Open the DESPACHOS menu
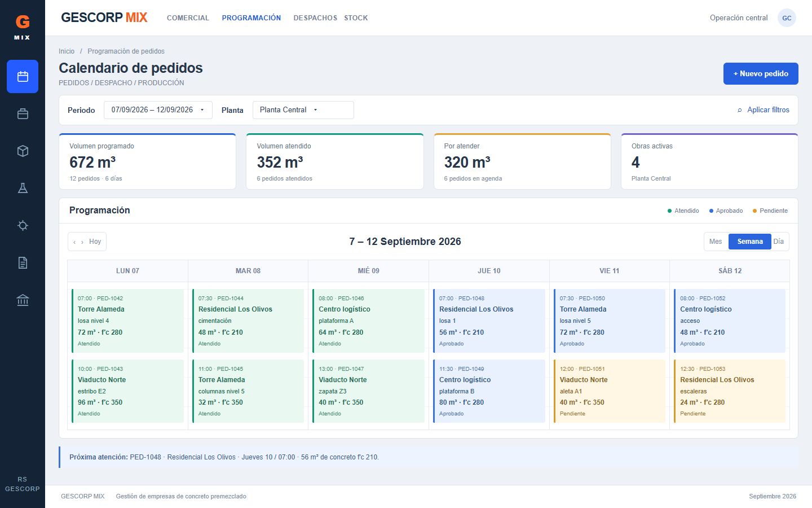The image size is (812, 508). [315, 18]
